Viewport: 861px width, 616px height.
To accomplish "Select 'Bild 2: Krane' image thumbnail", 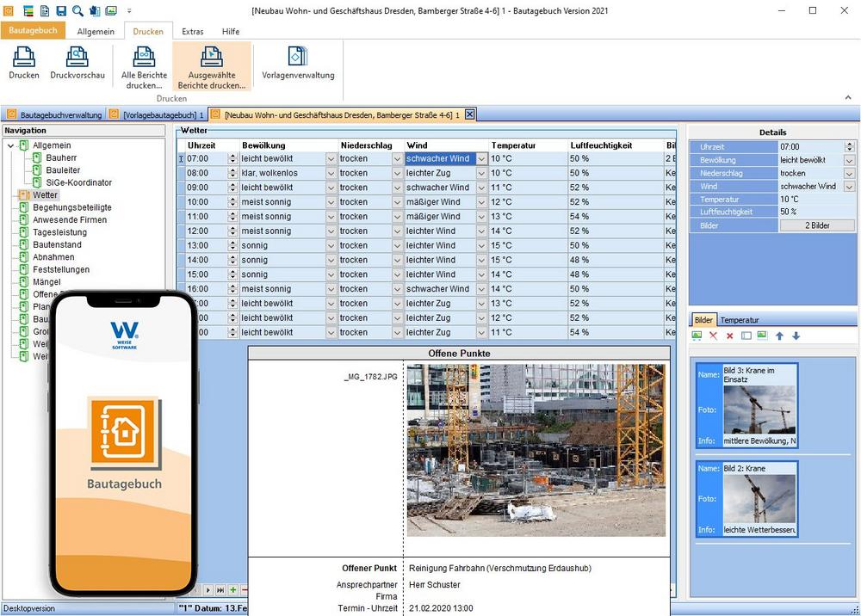I will coord(746,499).
